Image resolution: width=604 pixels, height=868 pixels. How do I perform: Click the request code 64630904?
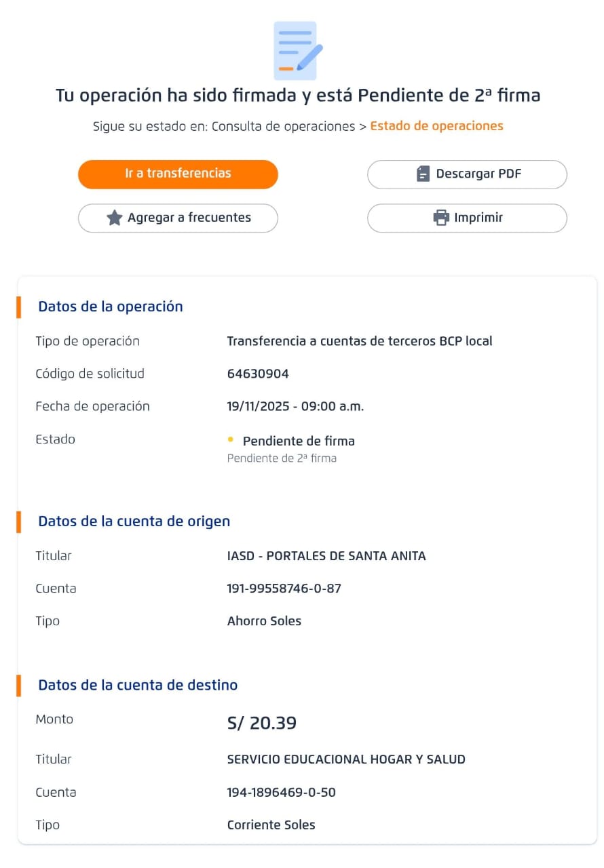coord(258,374)
